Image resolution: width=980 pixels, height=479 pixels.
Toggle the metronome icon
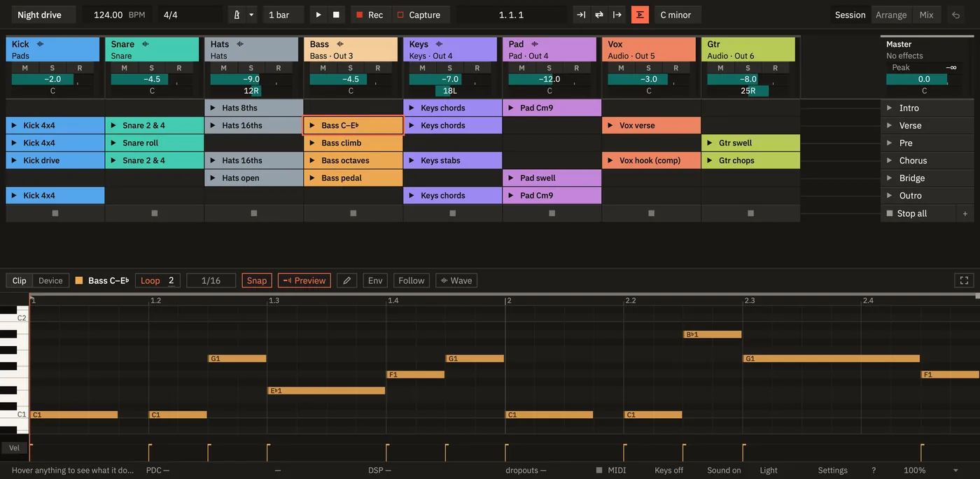(237, 15)
